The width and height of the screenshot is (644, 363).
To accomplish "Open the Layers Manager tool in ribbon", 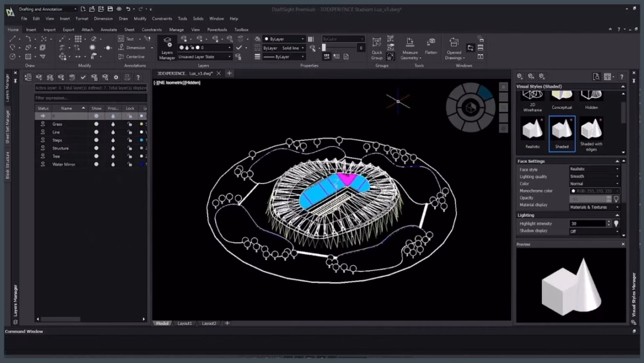I will [167, 48].
